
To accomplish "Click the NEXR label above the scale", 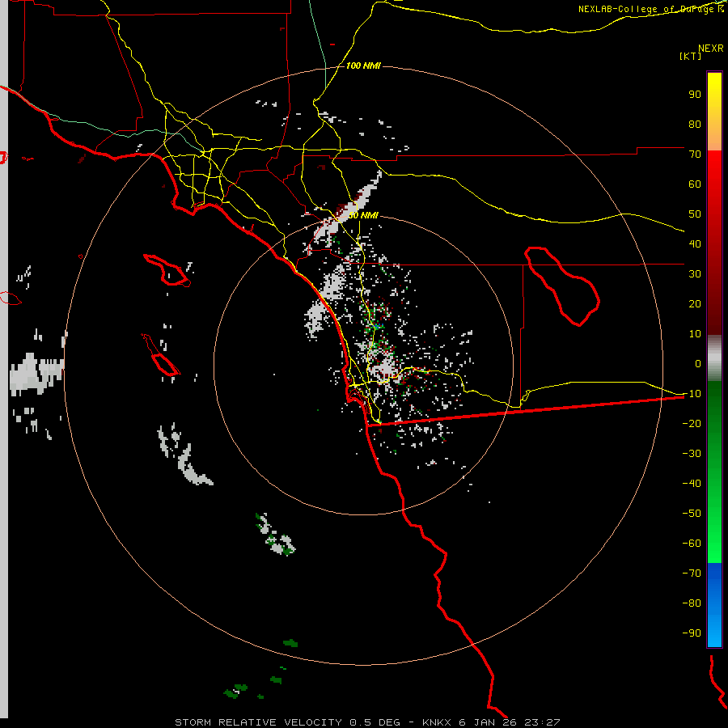I will pyautogui.click(x=710, y=48).
